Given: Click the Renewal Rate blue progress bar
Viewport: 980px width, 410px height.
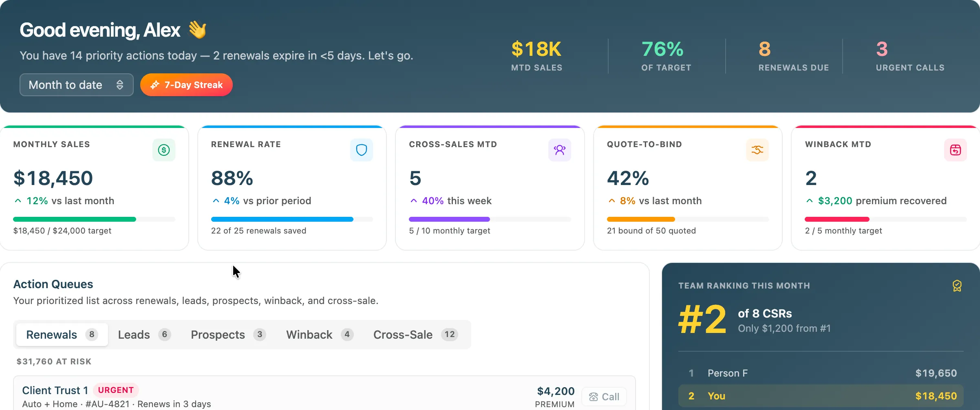Looking at the screenshot, I should (282, 219).
